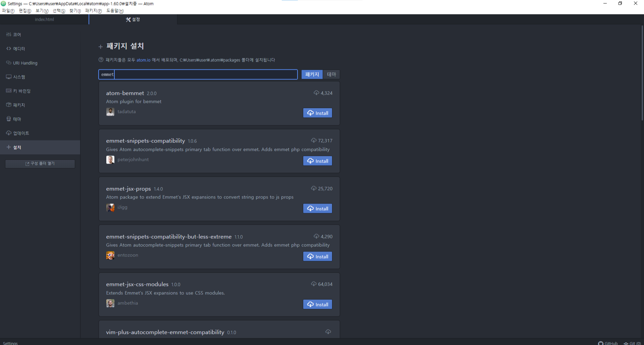The width and height of the screenshot is (644, 345).
Task: Follow the atom.io link
Action: point(143,60)
